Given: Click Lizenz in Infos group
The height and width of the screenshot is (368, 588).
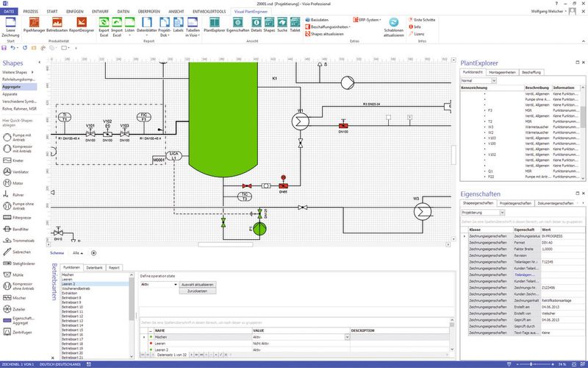Looking at the screenshot, I should (x=417, y=34).
